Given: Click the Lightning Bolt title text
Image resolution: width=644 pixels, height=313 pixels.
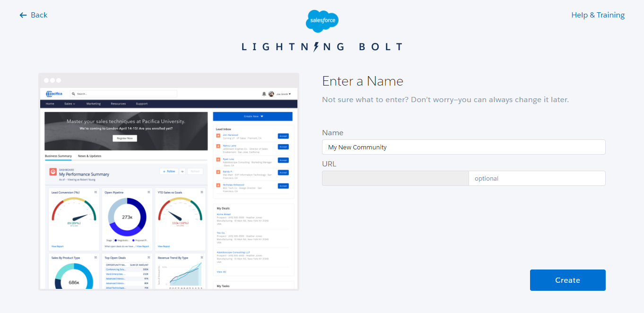Looking at the screenshot, I should pos(322,47).
